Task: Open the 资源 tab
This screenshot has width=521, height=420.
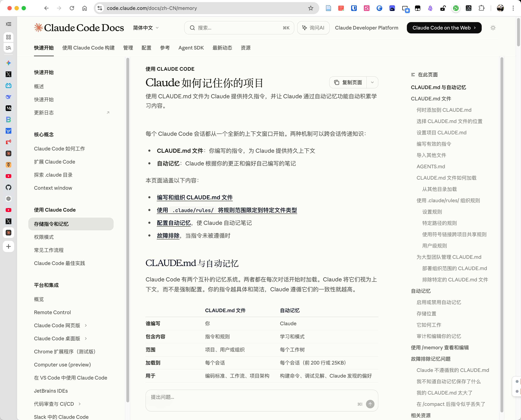Action: pyautogui.click(x=246, y=48)
